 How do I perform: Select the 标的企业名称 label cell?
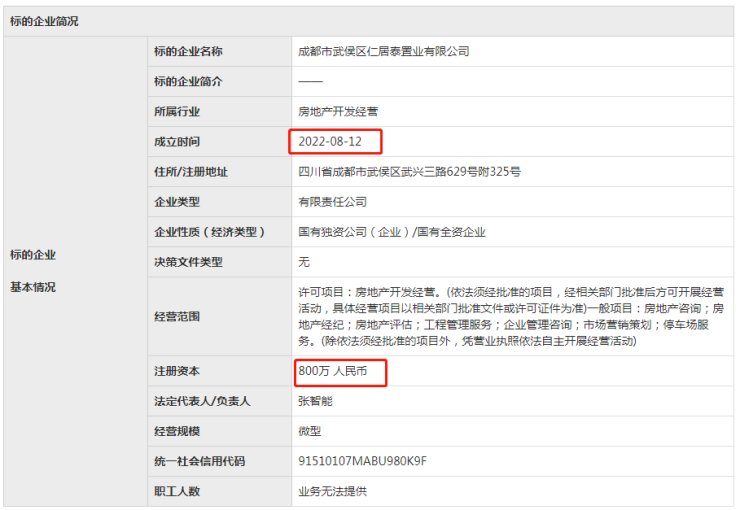[x=188, y=51]
